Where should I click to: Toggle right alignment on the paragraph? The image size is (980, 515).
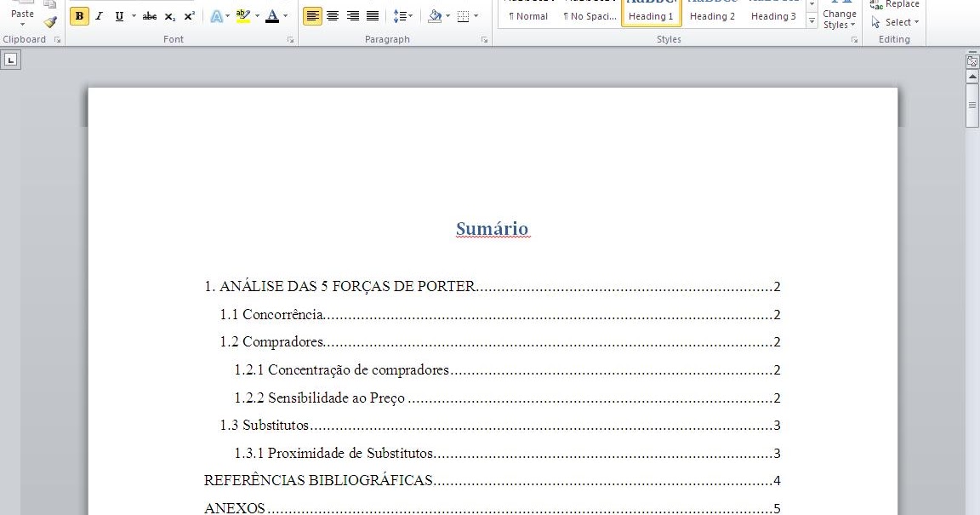[x=351, y=15]
